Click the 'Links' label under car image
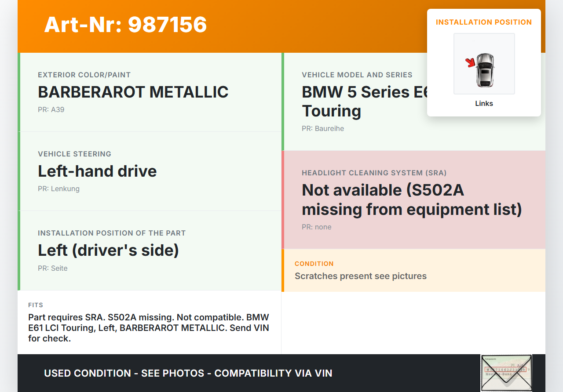The width and height of the screenshot is (563, 392). tap(484, 104)
